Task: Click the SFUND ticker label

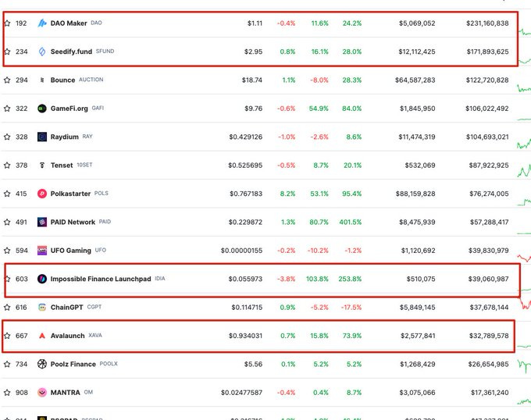Action: pyautogui.click(x=105, y=52)
